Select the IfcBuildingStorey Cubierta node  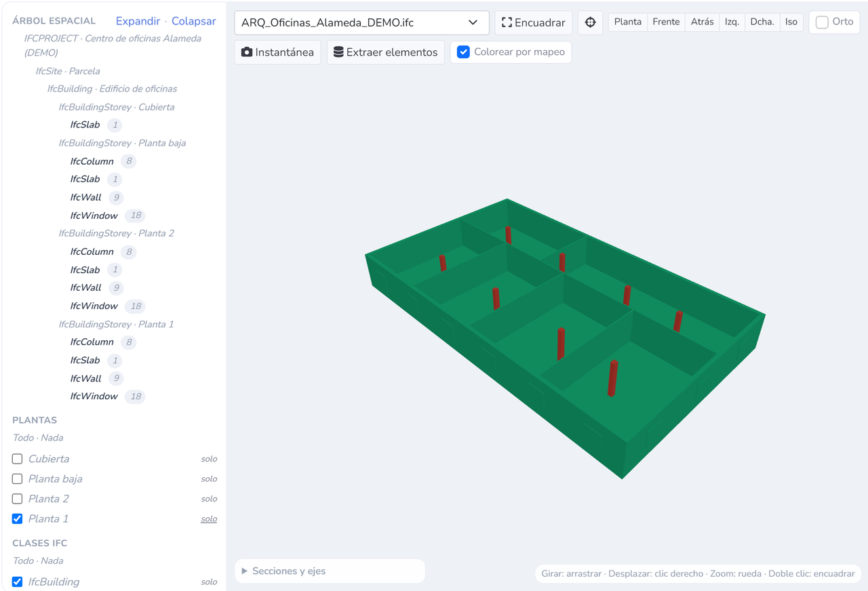click(x=117, y=107)
